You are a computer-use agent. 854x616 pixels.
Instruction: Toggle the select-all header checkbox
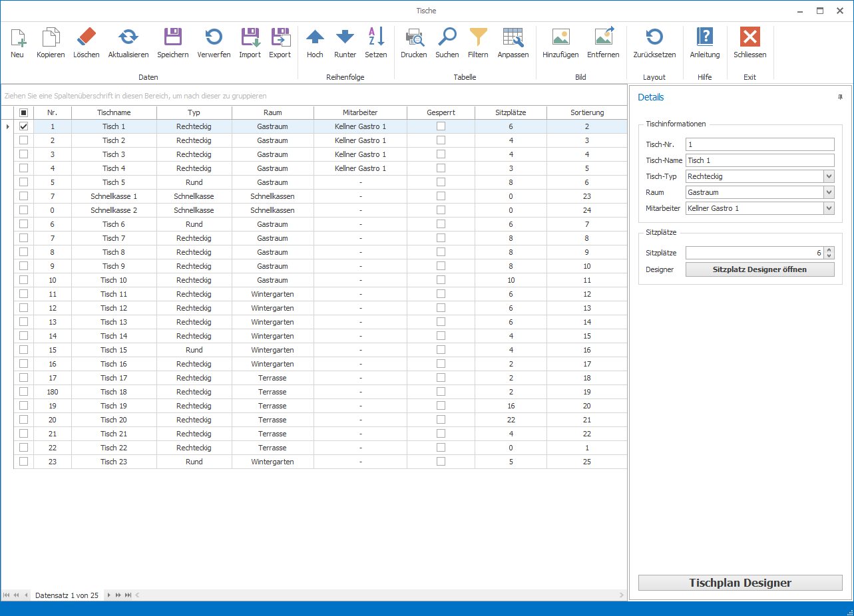pyautogui.click(x=23, y=112)
